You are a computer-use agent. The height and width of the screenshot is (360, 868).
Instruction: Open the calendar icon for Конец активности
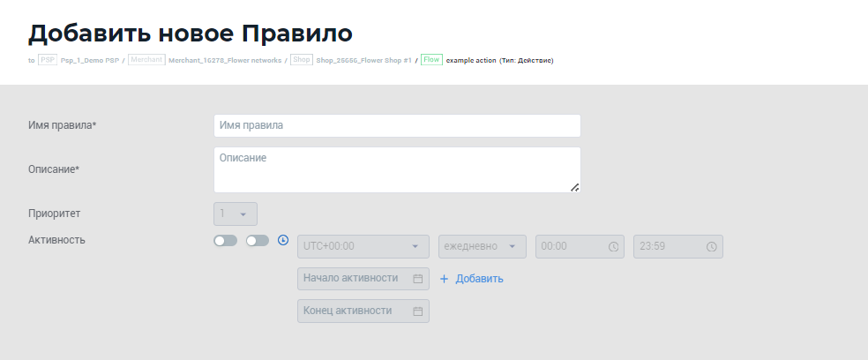pyautogui.click(x=418, y=311)
